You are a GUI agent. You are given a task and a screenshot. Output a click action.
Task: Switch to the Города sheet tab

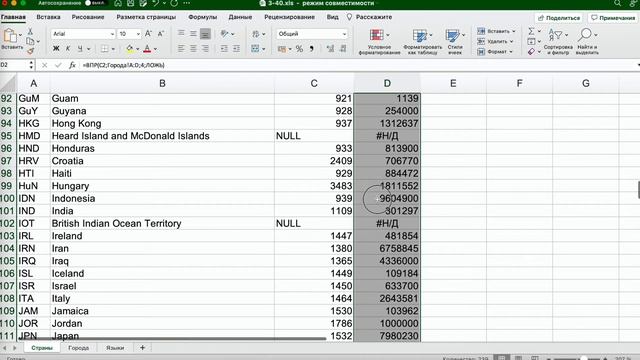click(78, 348)
